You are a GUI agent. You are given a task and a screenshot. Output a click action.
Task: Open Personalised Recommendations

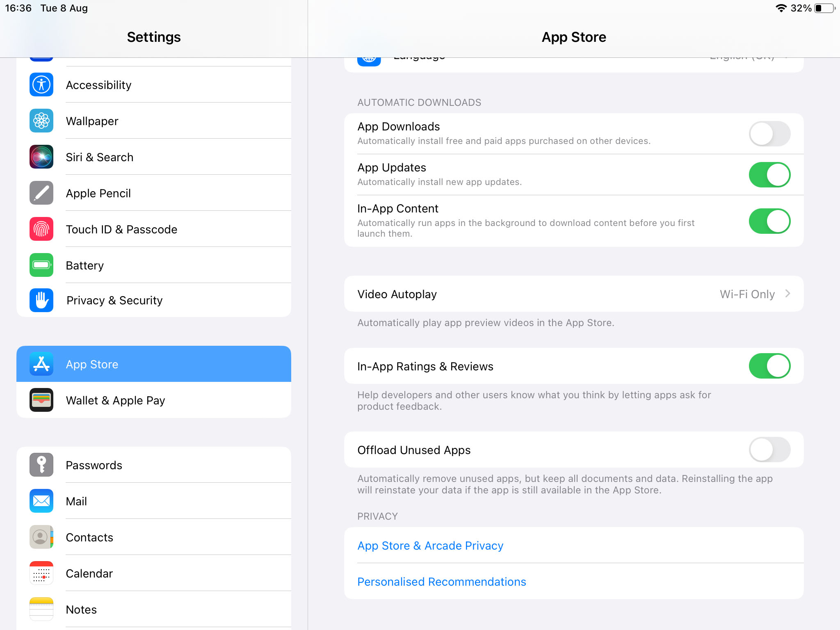[x=441, y=581]
